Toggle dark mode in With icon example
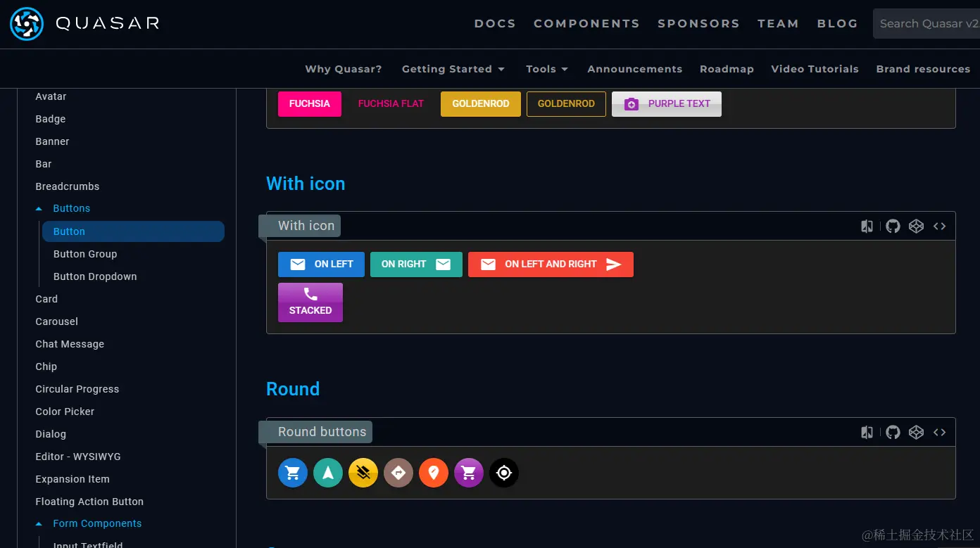 (x=867, y=226)
